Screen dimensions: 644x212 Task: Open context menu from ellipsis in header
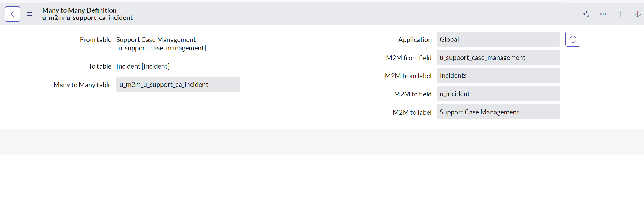[x=603, y=14]
